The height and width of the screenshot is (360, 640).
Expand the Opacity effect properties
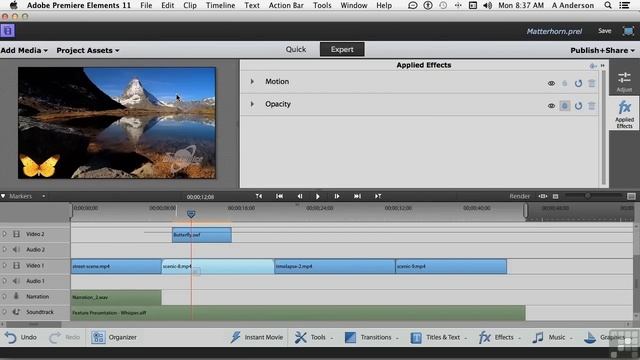pos(252,104)
